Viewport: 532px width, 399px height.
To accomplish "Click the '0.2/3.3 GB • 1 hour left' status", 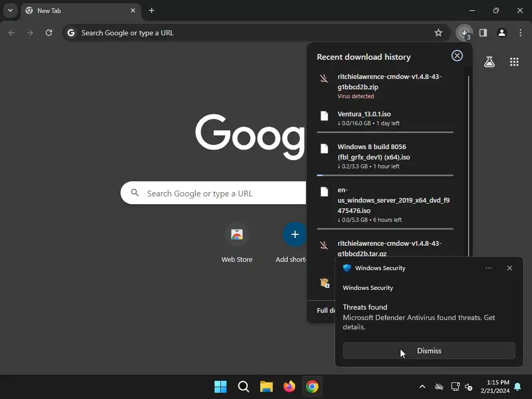I will [x=368, y=167].
